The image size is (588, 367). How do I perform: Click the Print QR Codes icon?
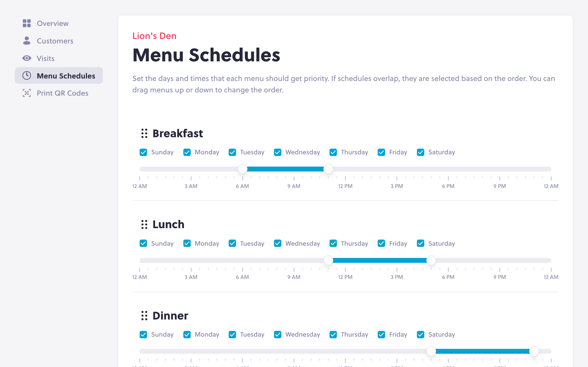pyautogui.click(x=27, y=93)
